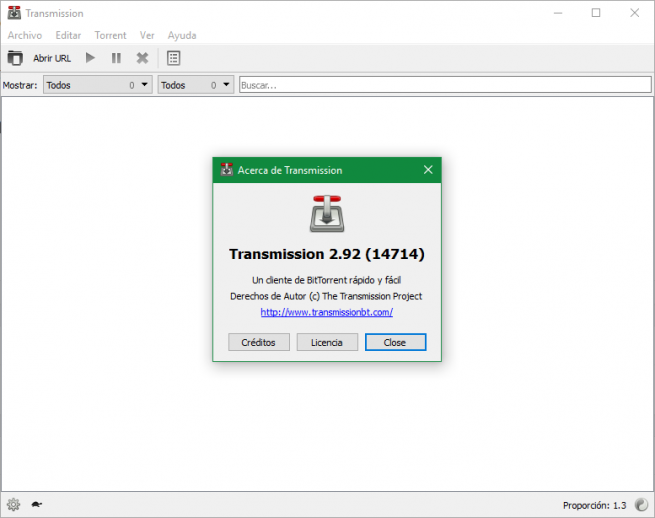Click the Abrir URL toolbar button

pyautogui.click(x=52, y=58)
